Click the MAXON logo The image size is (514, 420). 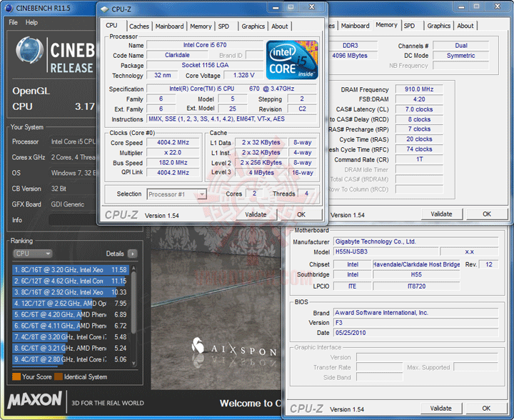(x=35, y=400)
